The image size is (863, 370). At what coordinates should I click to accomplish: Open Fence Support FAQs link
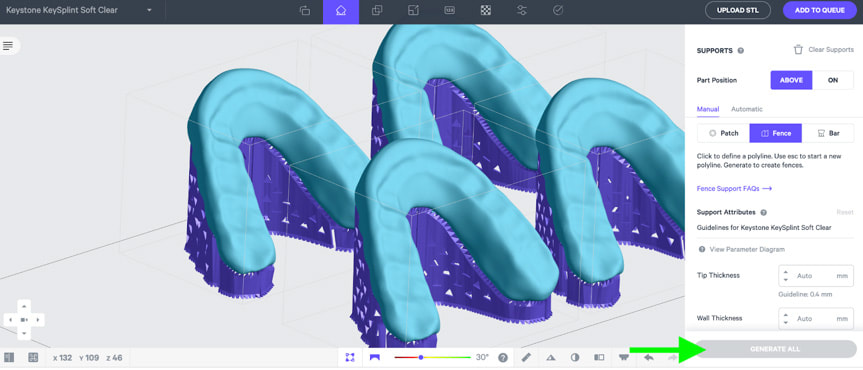tap(734, 188)
